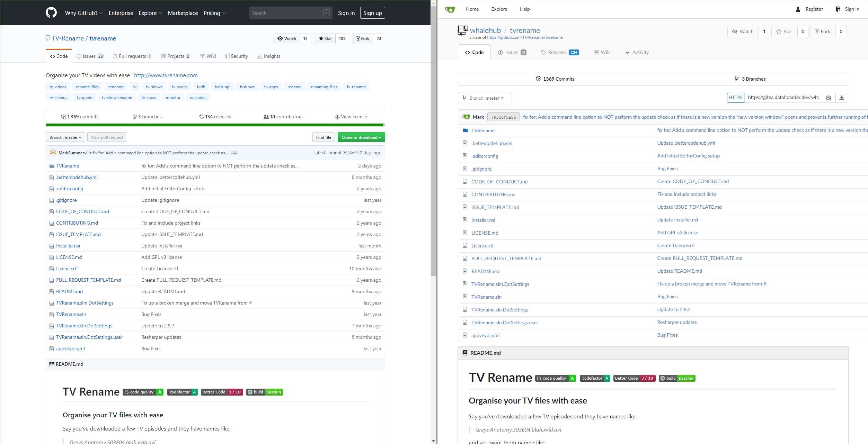This screenshot has height=444, width=868.
Task: Click codefactor badge in GitHub README
Action: pyautogui.click(x=182, y=392)
